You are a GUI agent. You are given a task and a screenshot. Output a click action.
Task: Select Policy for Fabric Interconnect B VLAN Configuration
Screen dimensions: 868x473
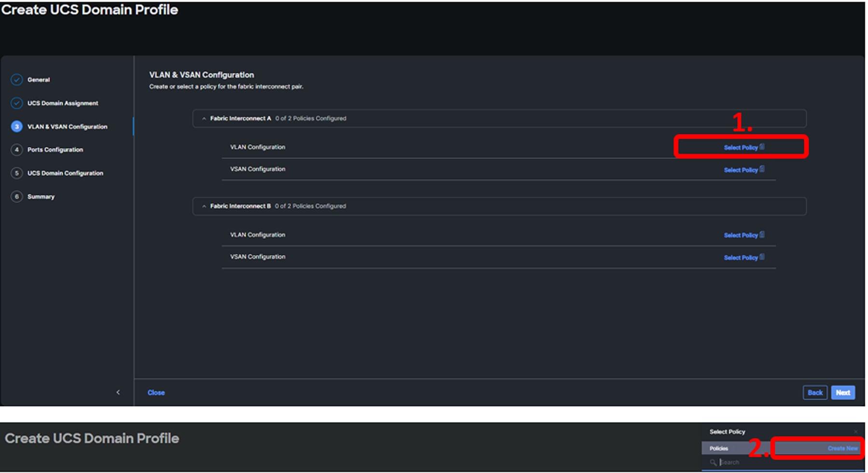point(744,235)
